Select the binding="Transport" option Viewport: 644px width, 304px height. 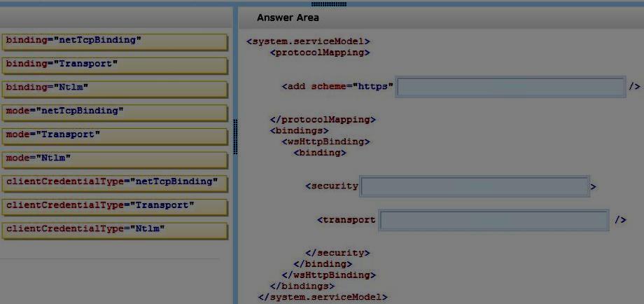[114, 66]
